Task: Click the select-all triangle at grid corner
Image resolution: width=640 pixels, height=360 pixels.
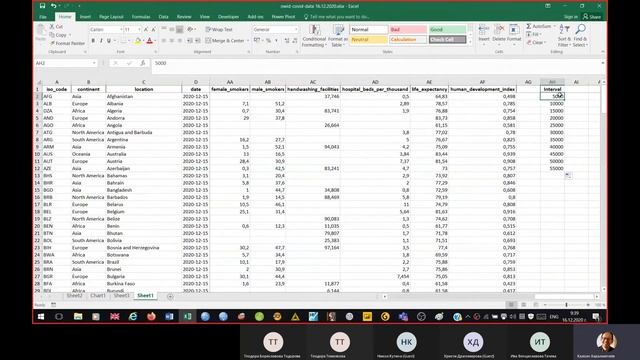Action: point(39,82)
